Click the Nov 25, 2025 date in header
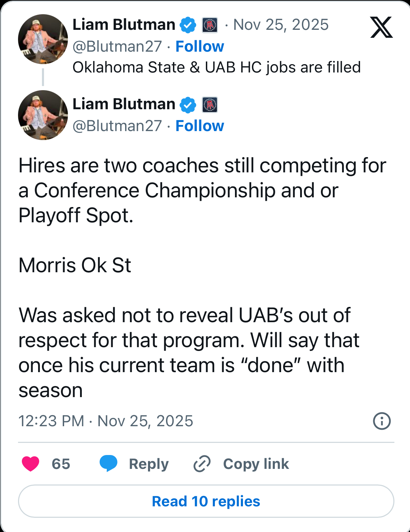This screenshot has height=532, width=410. 281,25
